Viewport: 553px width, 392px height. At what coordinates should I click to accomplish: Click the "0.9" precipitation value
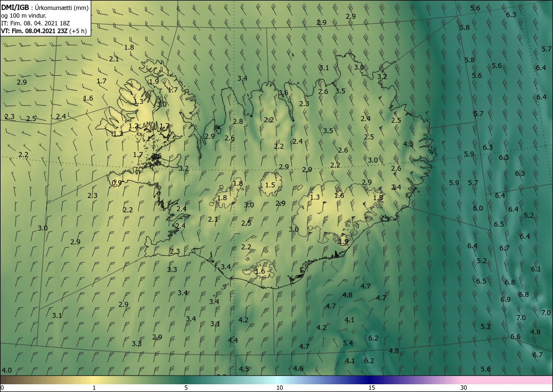117,182
